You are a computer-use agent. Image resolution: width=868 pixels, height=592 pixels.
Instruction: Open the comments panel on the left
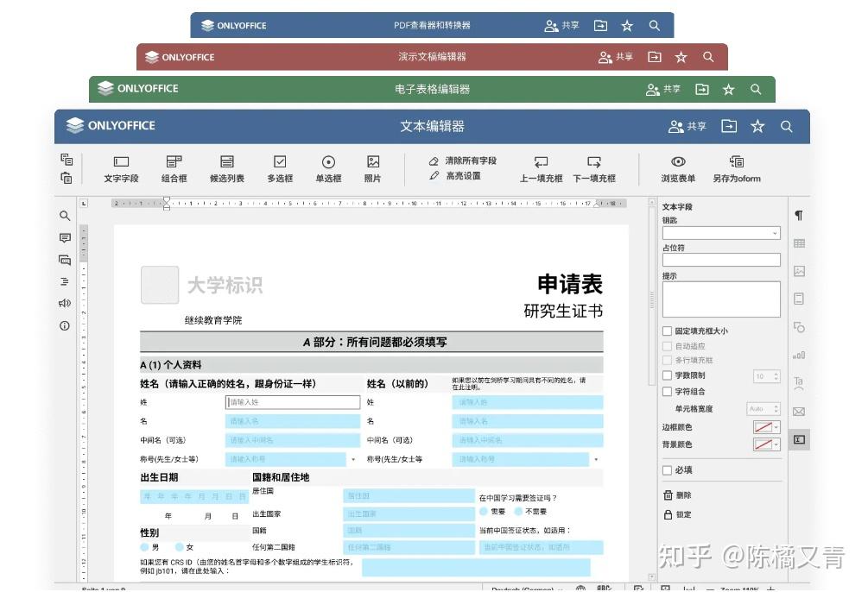pos(64,238)
